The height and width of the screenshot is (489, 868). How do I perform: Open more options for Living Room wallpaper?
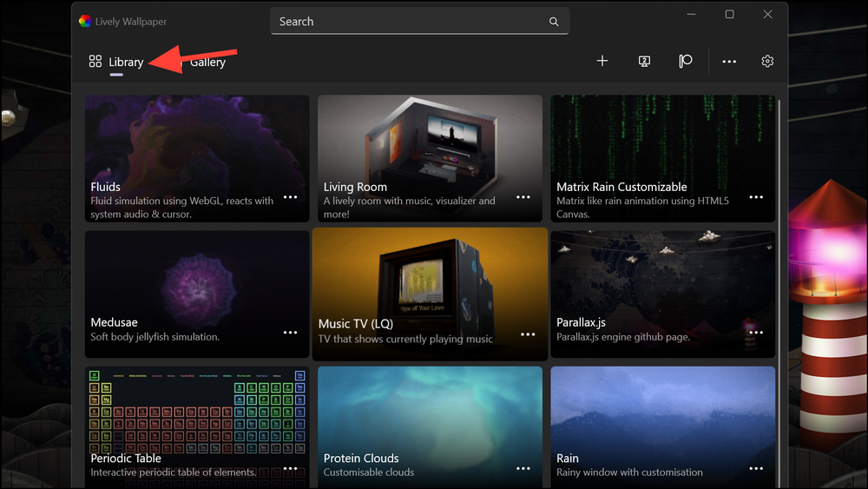point(523,197)
